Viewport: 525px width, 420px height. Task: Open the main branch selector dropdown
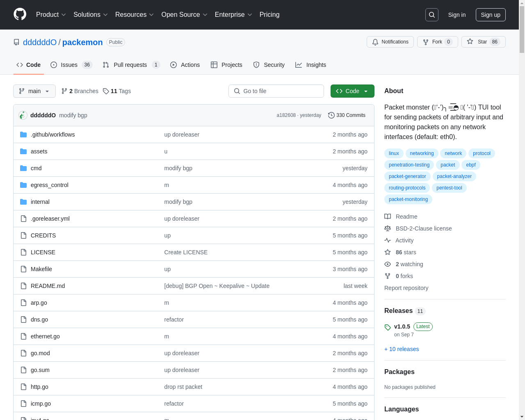click(x=34, y=91)
